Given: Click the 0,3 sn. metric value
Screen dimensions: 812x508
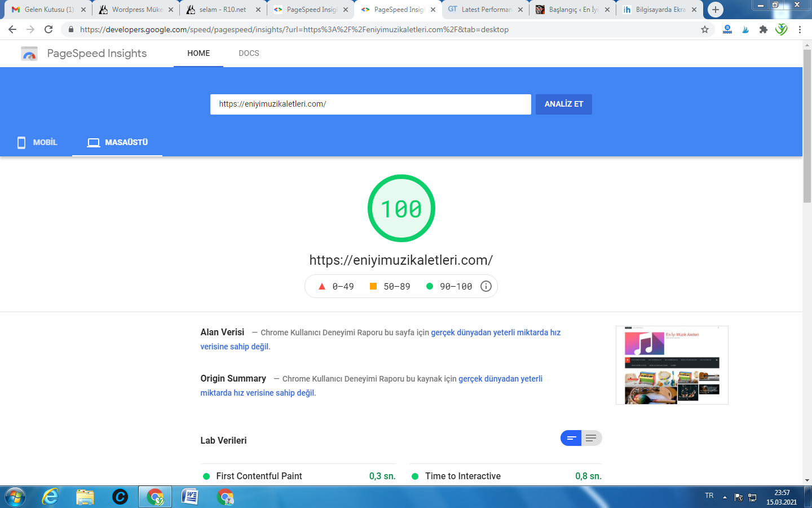Looking at the screenshot, I should point(382,476).
